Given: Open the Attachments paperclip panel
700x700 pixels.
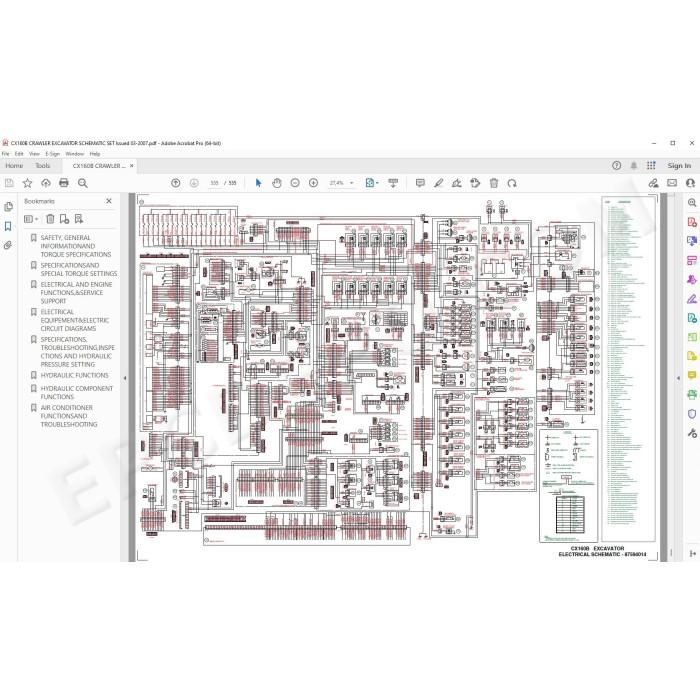Looking at the screenshot, I should [x=8, y=245].
